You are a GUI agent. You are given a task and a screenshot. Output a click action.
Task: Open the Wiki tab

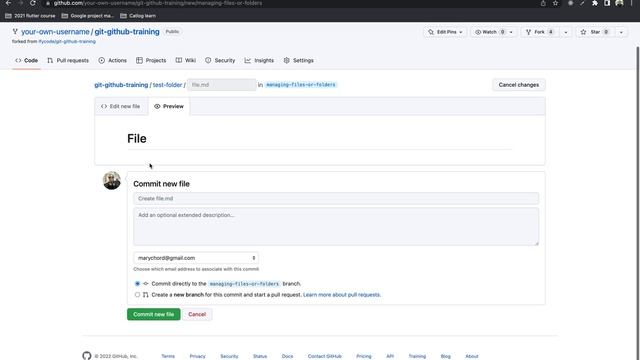[x=186, y=60]
